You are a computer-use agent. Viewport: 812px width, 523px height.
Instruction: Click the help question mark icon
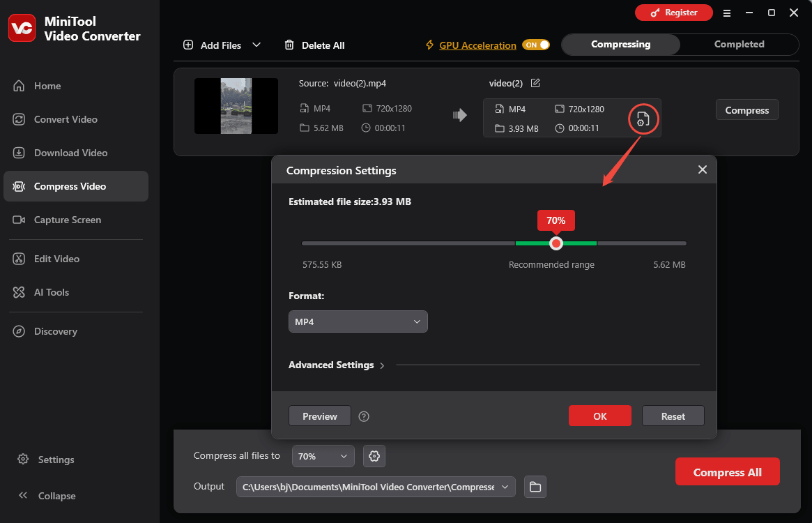pos(364,416)
